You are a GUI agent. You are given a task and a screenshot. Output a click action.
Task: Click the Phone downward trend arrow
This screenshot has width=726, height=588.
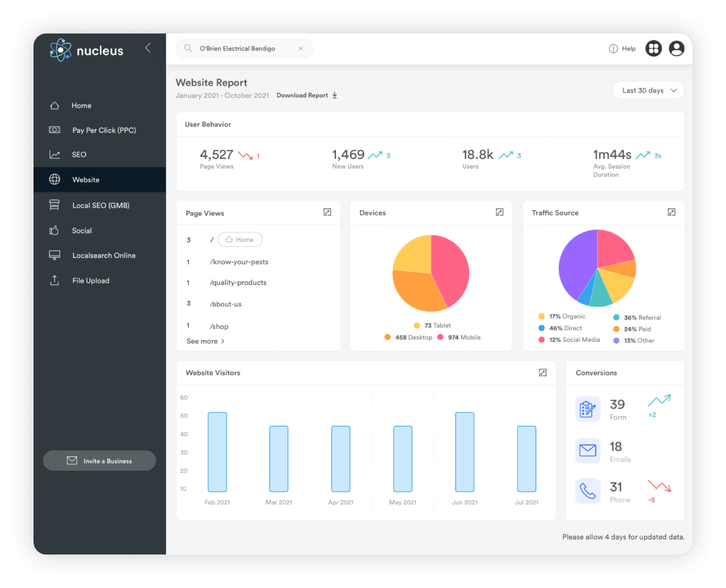[659, 486]
